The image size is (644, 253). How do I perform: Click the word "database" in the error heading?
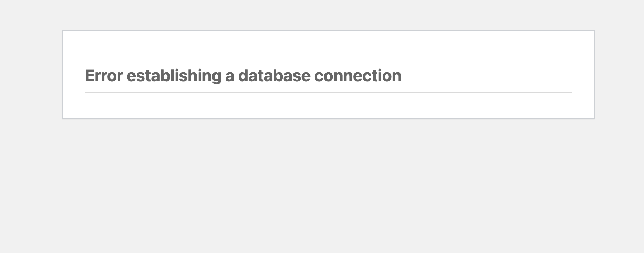point(274,76)
